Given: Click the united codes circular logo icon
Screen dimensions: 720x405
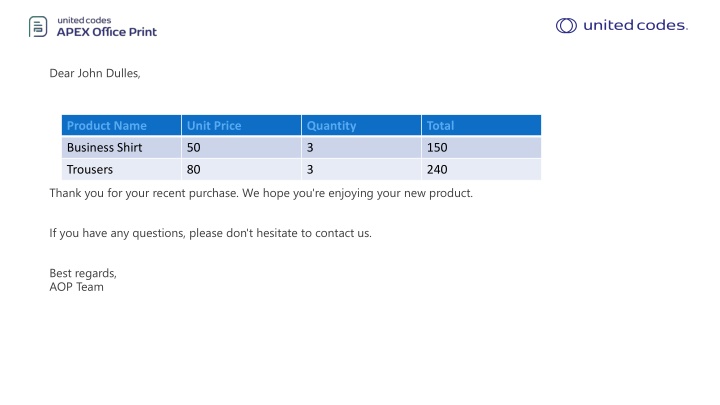Looking at the screenshot, I should coord(566,26).
